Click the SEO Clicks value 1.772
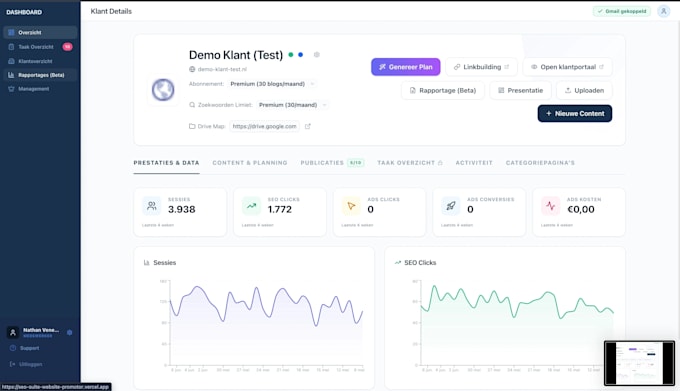Image resolution: width=680 pixels, height=391 pixels. click(280, 209)
